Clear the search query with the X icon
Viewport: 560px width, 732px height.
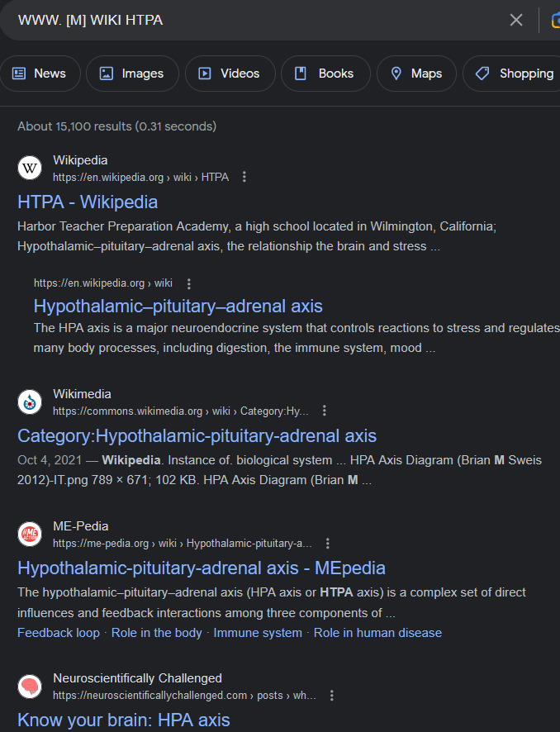click(x=516, y=20)
